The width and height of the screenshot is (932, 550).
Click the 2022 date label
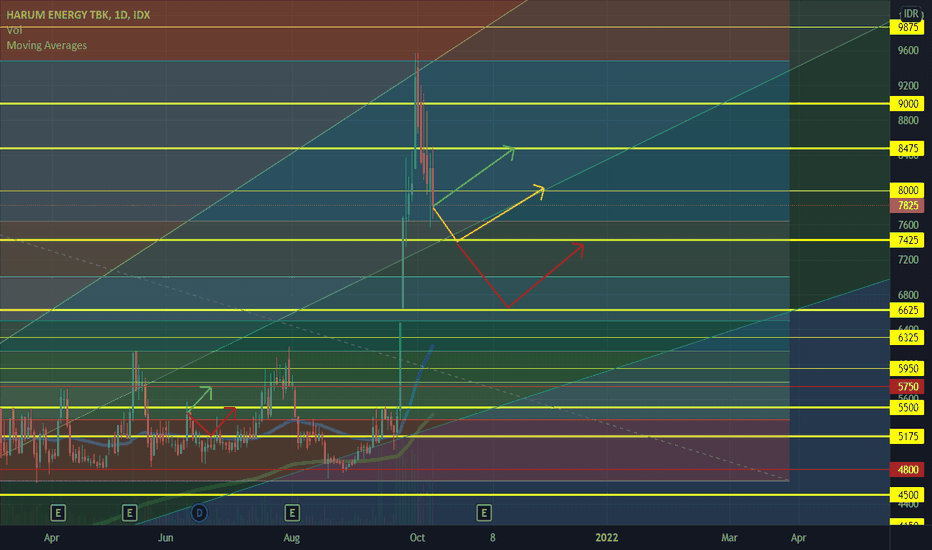coord(606,538)
